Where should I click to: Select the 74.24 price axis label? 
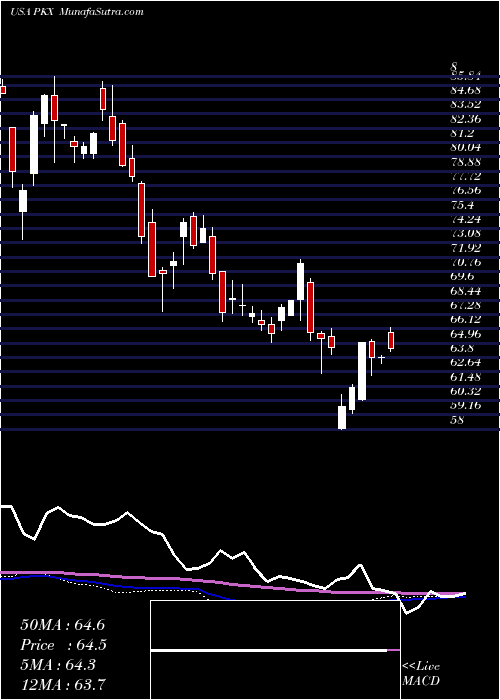466,219
